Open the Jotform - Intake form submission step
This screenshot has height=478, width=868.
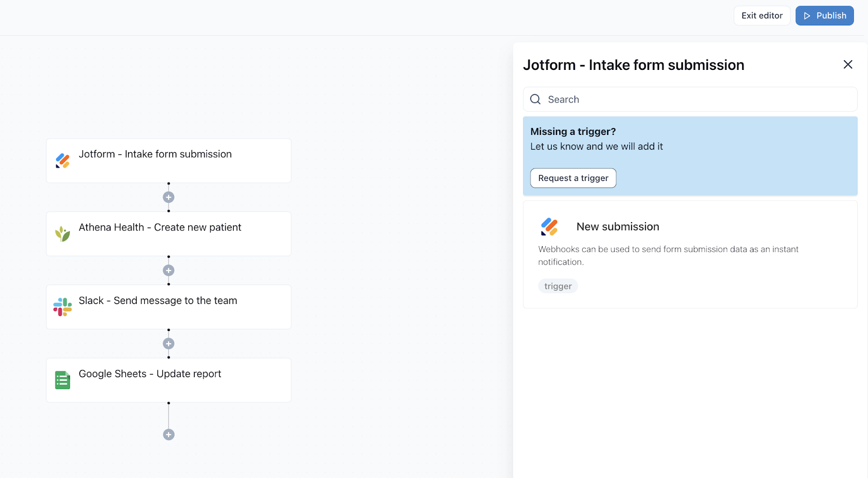[x=169, y=160]
